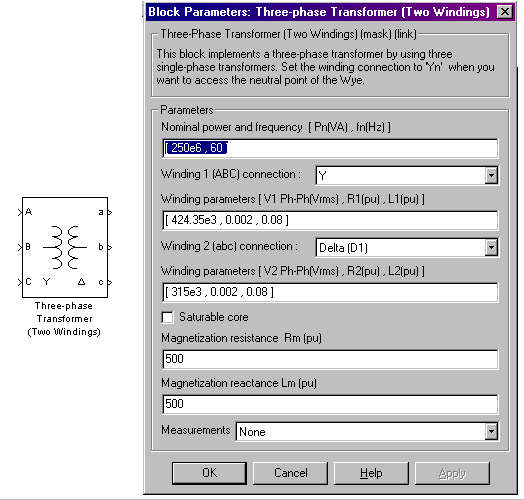Click Magnetization reactance Lm field
The image size is (524, 500).
pyautogui.click(x=330, y=404)
